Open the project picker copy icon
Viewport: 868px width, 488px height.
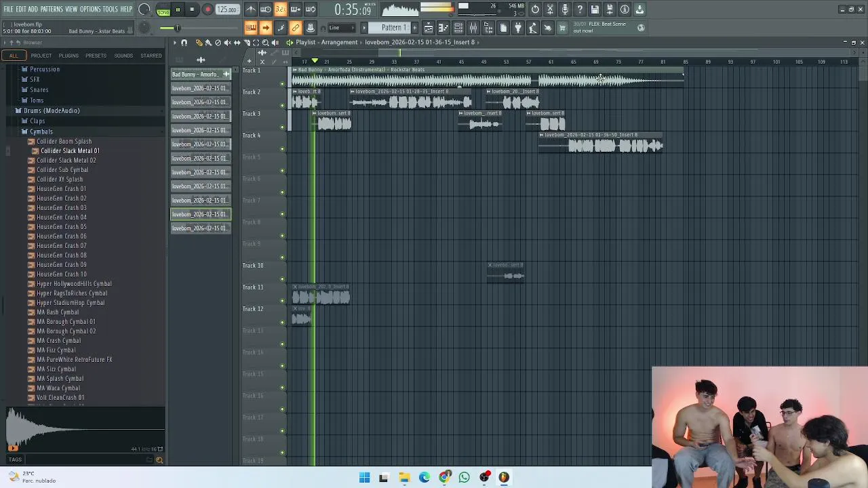[x=503, y=28]
